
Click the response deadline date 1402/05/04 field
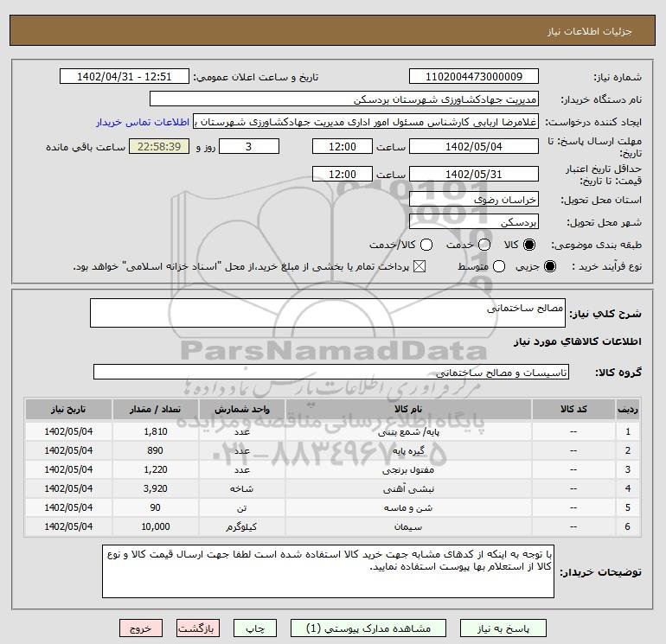pyautogui.click(x=474, y=147)
